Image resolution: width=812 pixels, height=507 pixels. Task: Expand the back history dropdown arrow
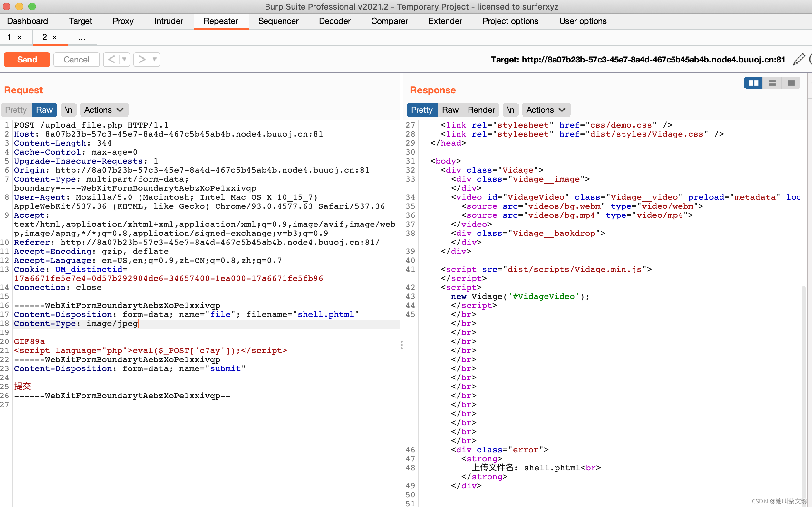pos(124,60)
